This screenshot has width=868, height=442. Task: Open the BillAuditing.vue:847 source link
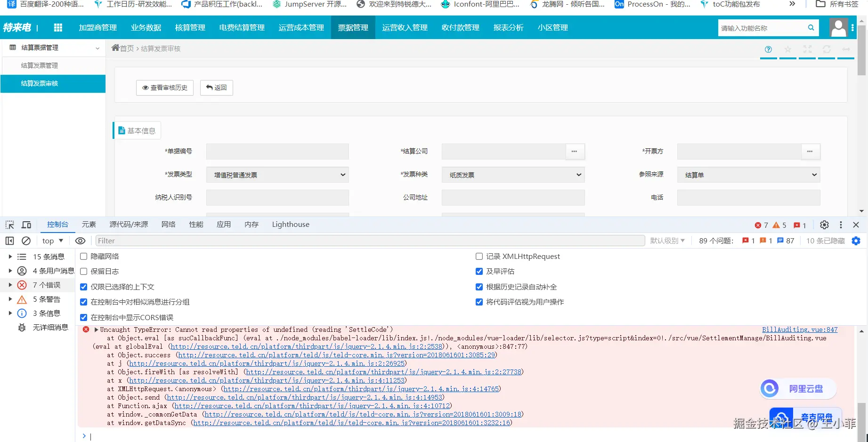[800, 330]
